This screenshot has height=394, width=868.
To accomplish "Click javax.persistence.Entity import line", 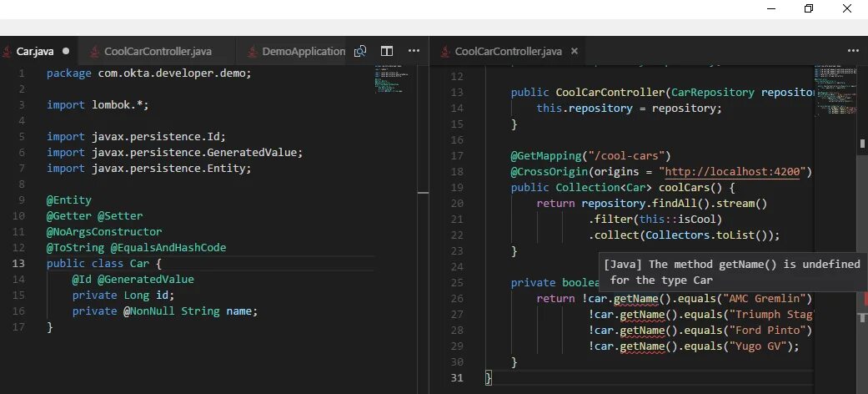I will (x=149, y=169).
